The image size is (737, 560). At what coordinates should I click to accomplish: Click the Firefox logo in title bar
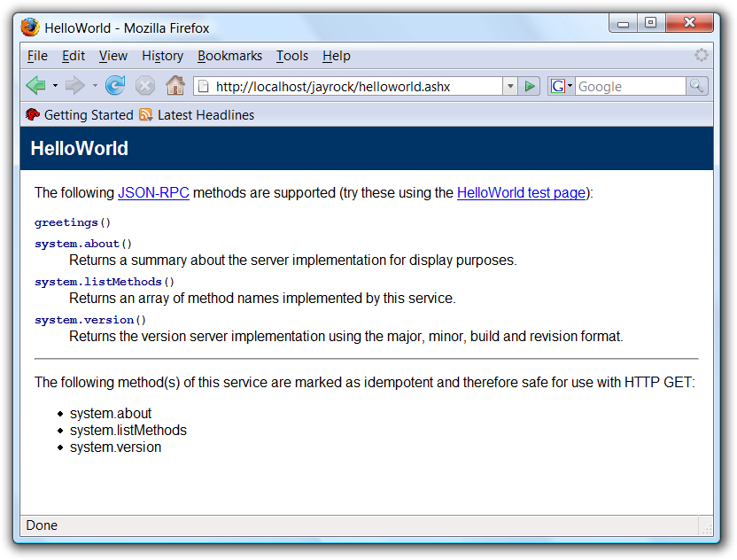pos(29,27)
